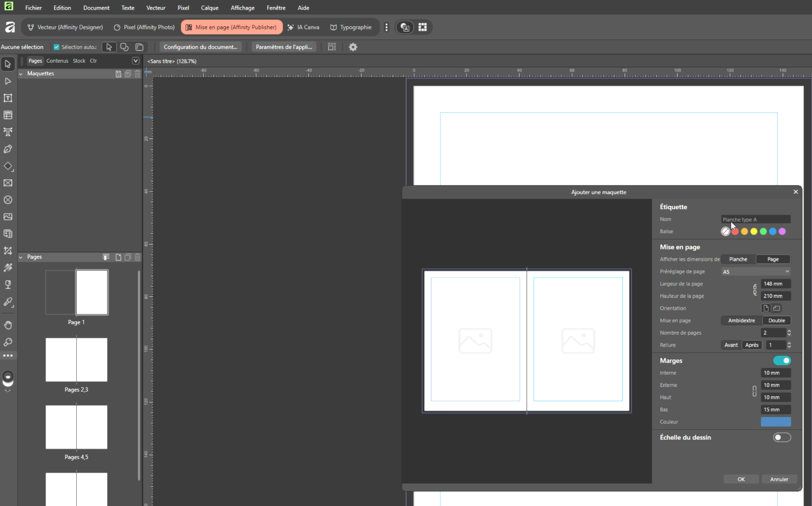
Task: Pick the Table tool in the toolbar
Action: pyautogui.click(x=8, y=115)
